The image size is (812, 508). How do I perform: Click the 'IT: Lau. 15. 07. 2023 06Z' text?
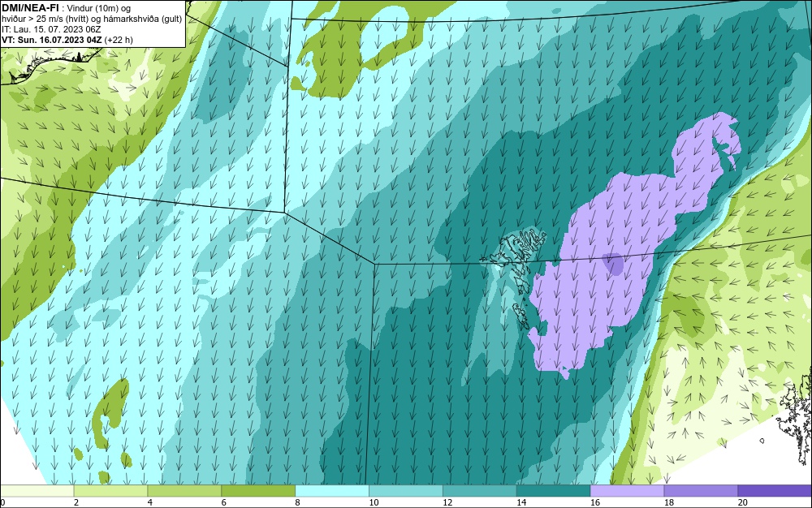(52, 29)
